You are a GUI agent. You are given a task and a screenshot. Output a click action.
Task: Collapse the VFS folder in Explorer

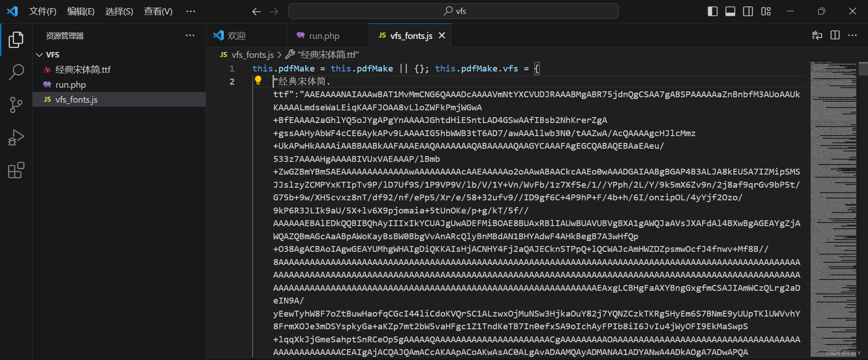click(x=119, y=55)
